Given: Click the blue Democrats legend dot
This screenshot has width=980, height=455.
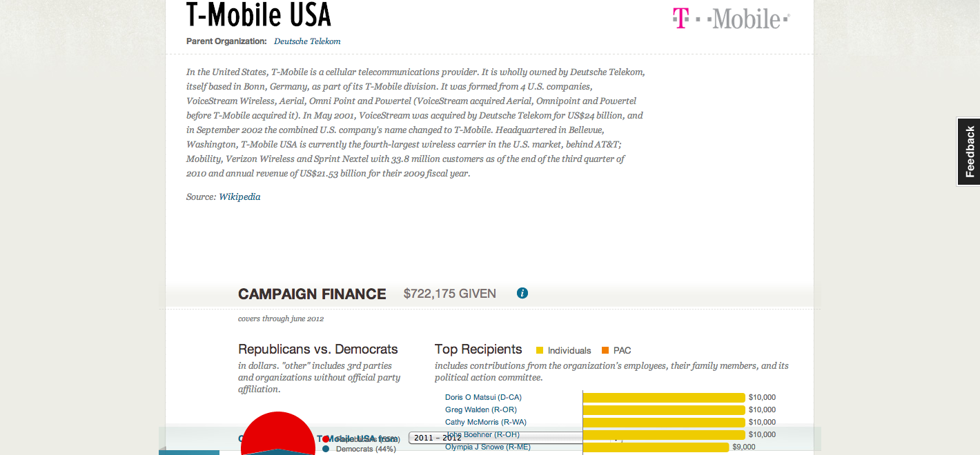Looking at the screenshot, I should coord(326,449).
